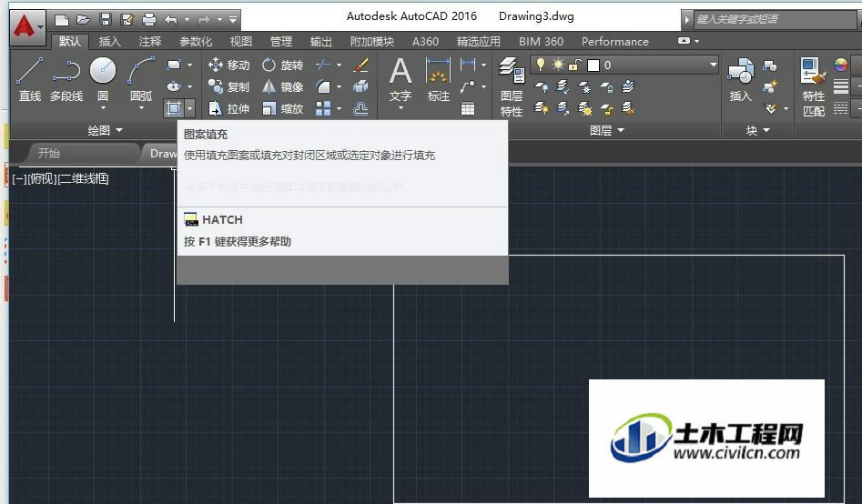
Task: Click the Stretch (拉伸) tool
Action: (x=229, y=109)
